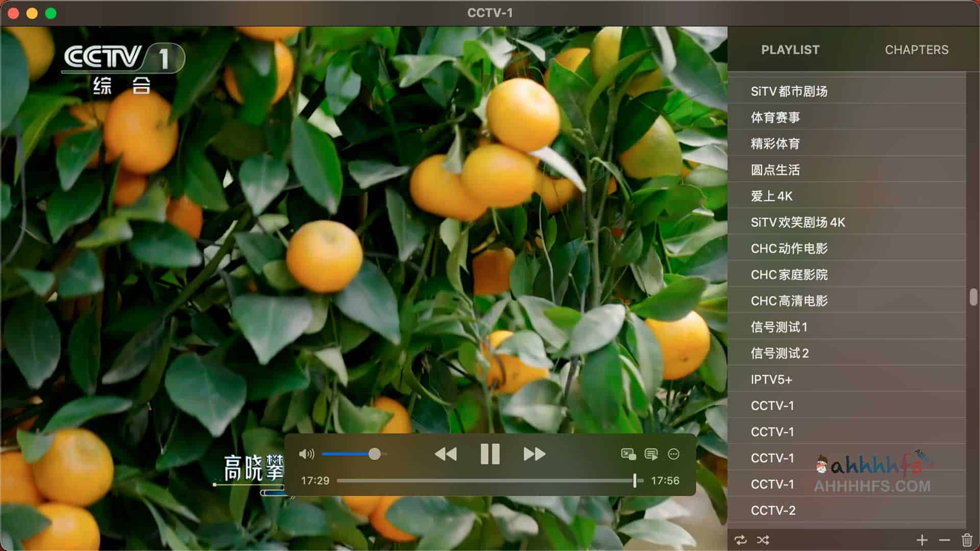980x551 pixels.
Task: Play the CHC动作电影 channel
Action: [x=783, y=248]
